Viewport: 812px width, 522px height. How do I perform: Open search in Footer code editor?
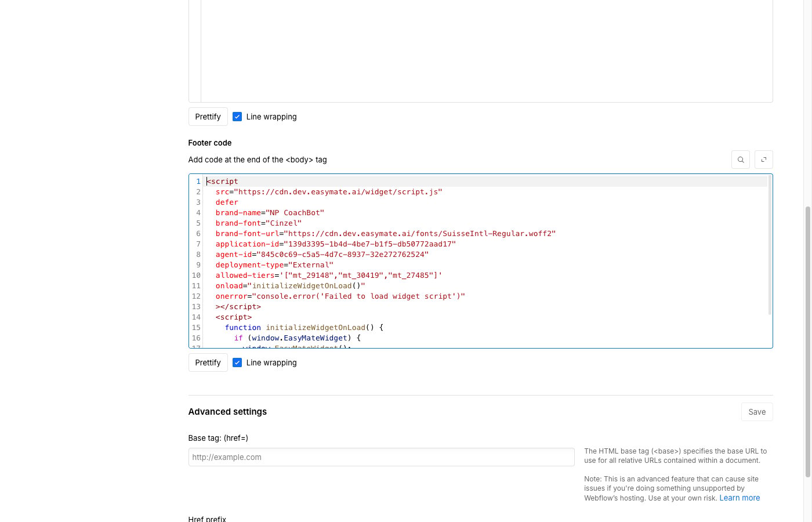click(741, 159)
